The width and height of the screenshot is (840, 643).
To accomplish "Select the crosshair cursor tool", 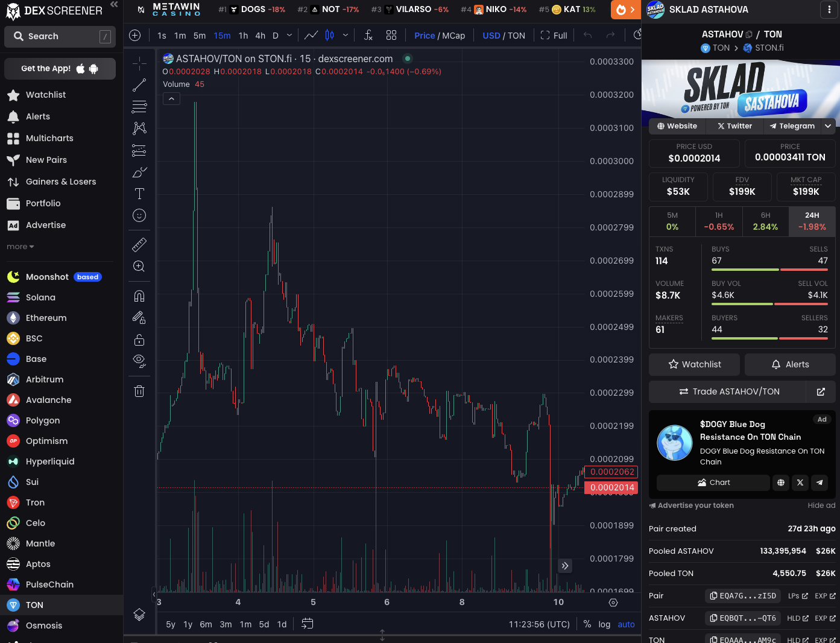I will click(139, 63).
